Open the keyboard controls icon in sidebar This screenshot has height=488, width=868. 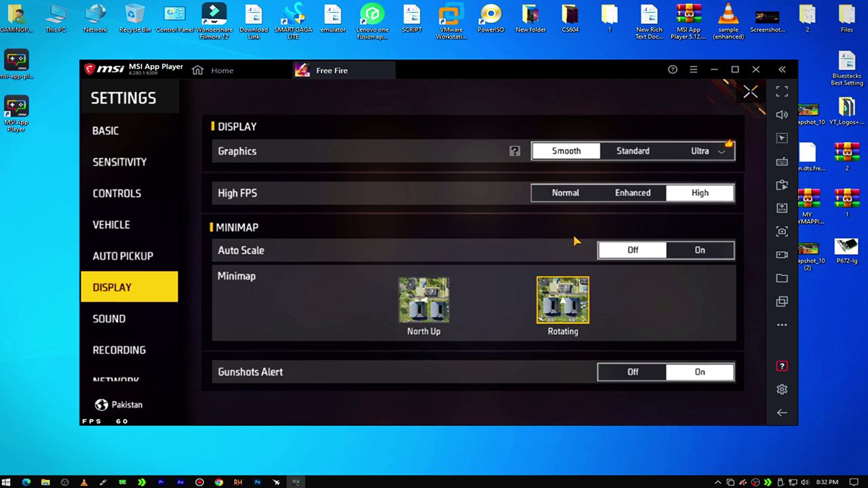(782, 161)
